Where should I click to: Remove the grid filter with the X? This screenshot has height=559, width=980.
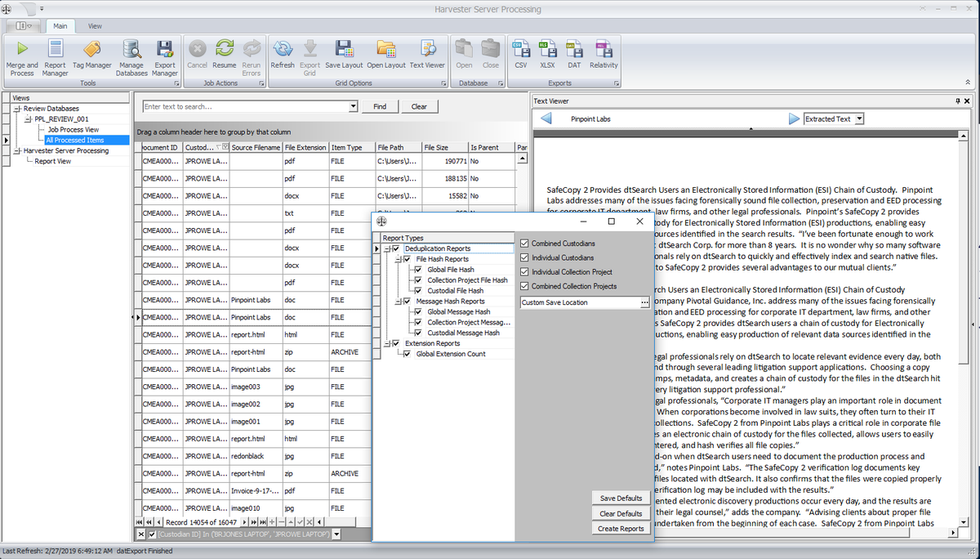pos(140,534)
